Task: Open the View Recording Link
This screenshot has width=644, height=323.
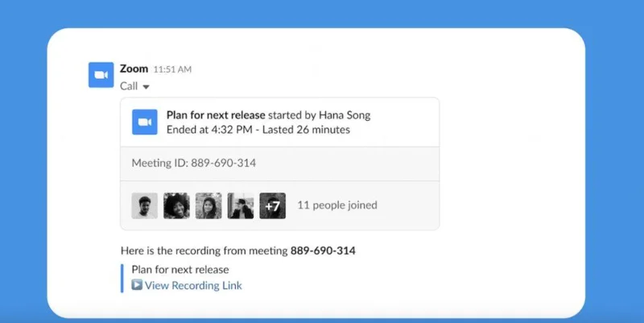Action: (x=193, y=285)
